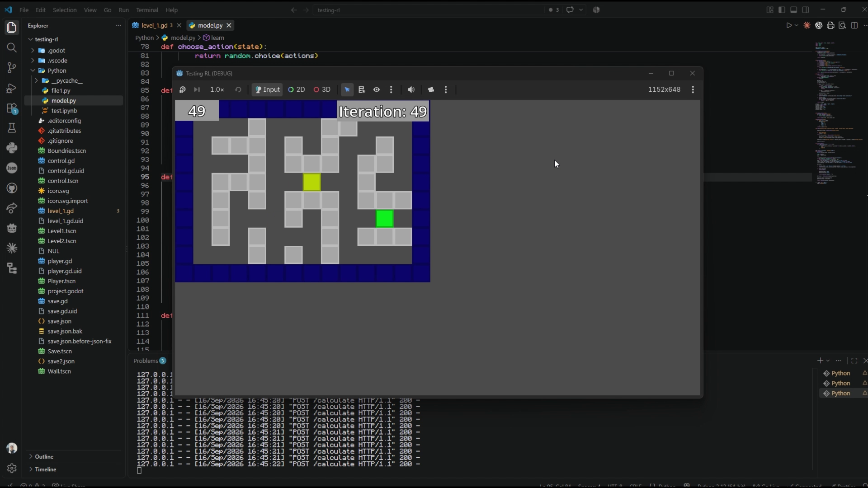Viewport: 868px width, 488px height.
Task: Click the list select mode icon in game toolbar
Action: pyautogui.click(x=362, y=89)
